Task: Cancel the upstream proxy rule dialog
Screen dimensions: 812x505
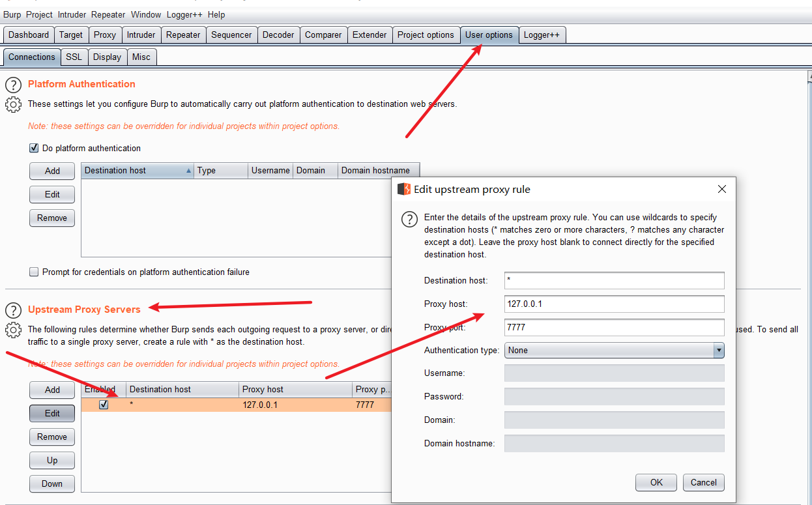Action: pos(704,482)
